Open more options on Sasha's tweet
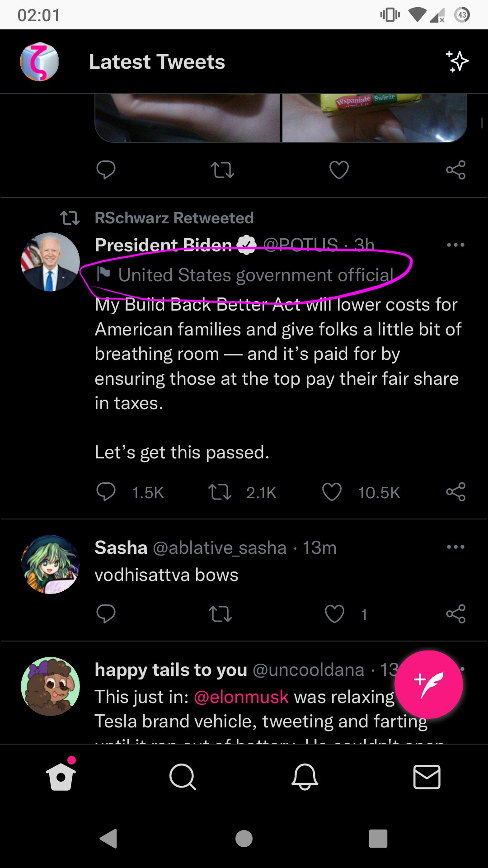488x868 pixels. [455, 547]
